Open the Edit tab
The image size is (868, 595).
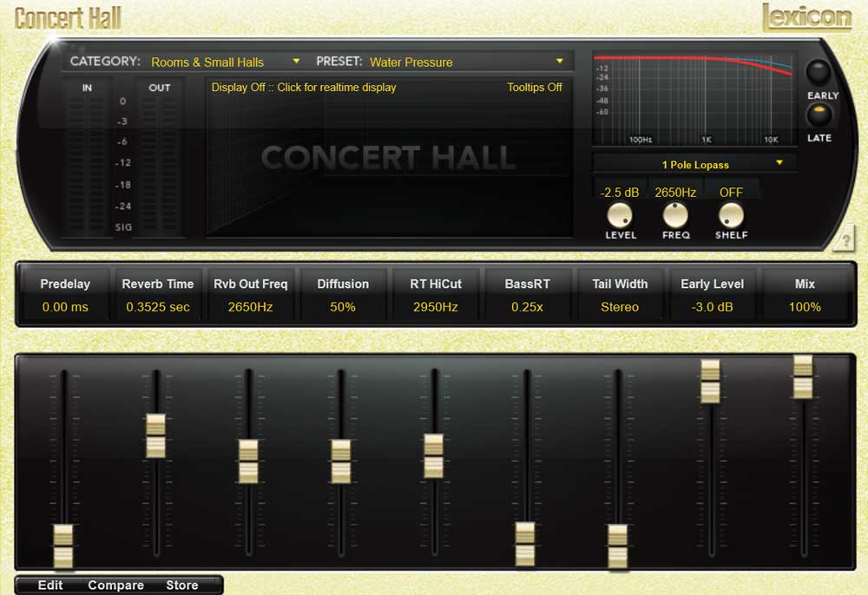pyautogui.click(x=49, y=585)
